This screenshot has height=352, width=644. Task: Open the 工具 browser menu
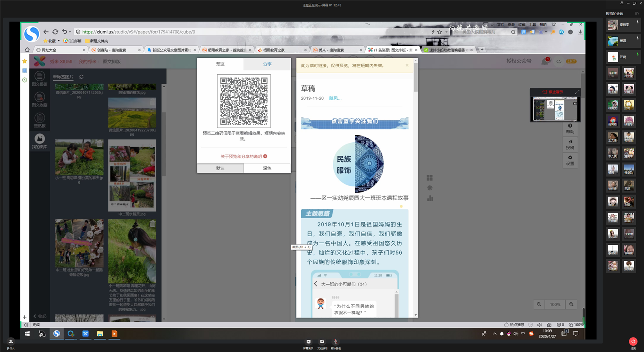[532, 25]
